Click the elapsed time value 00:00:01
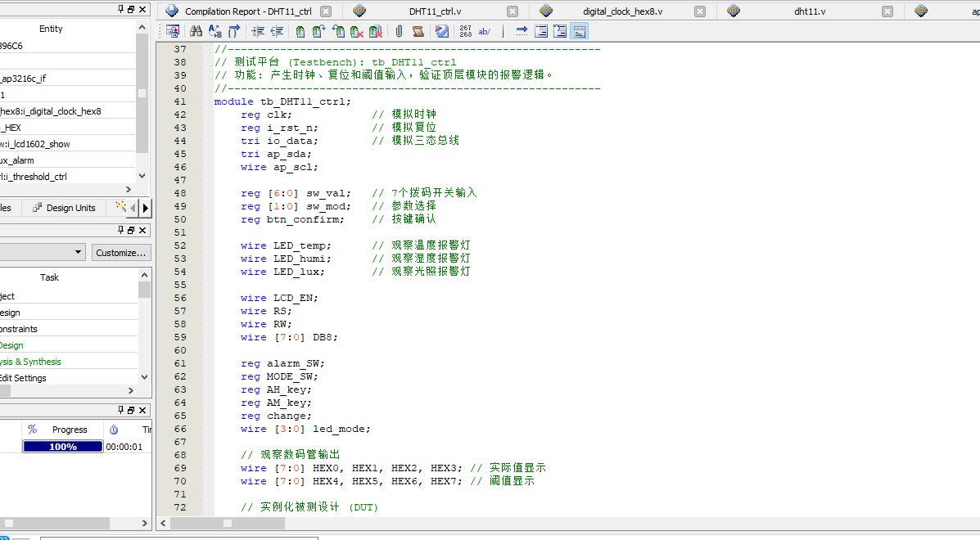 pos(124,447)
